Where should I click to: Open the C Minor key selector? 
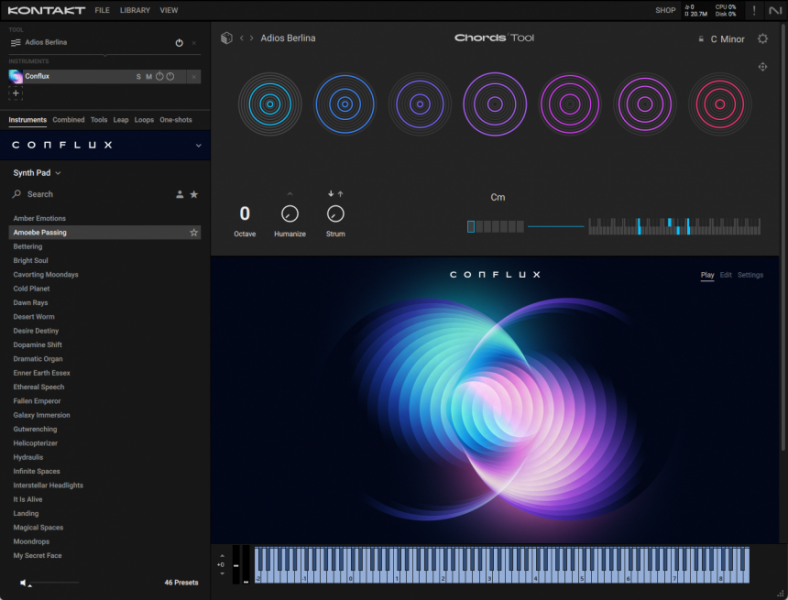click(x=727, y=39)
